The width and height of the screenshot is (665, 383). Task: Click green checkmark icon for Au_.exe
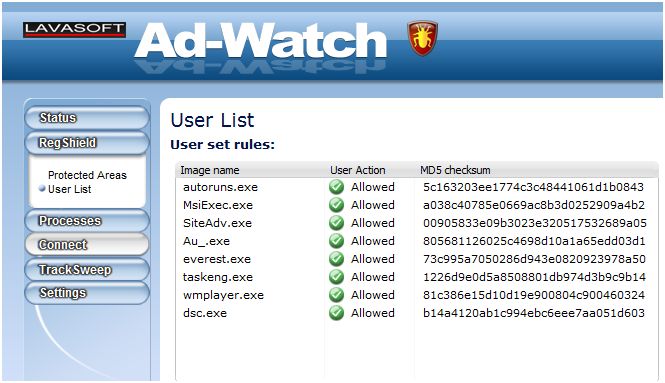pyautogui.click(x=336, y=241)
